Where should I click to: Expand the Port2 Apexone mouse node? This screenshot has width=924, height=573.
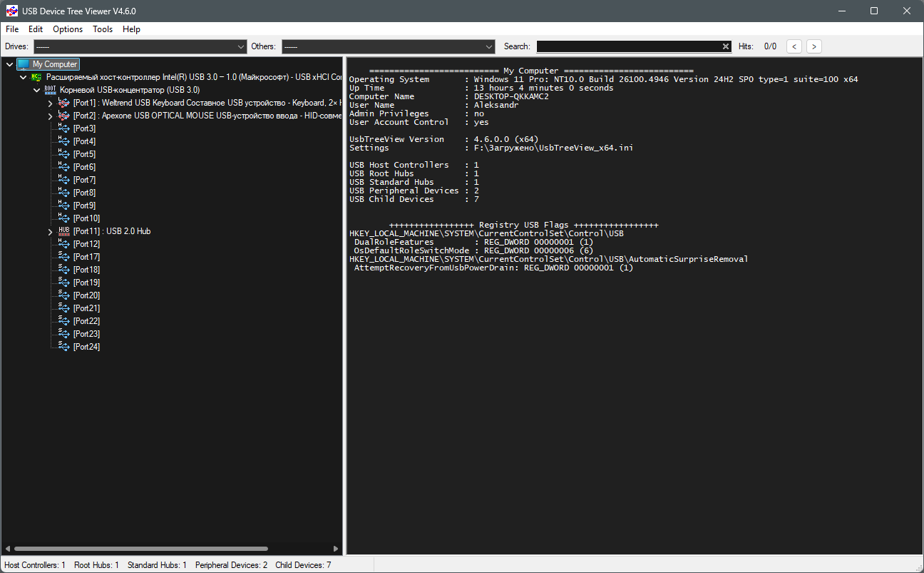[50, 116]
